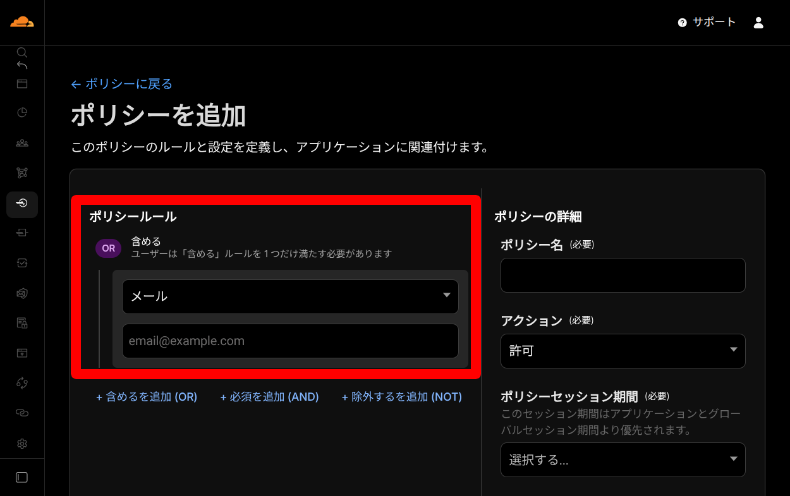
Task: Click the サポート support menu
Action: pos(714,22)
